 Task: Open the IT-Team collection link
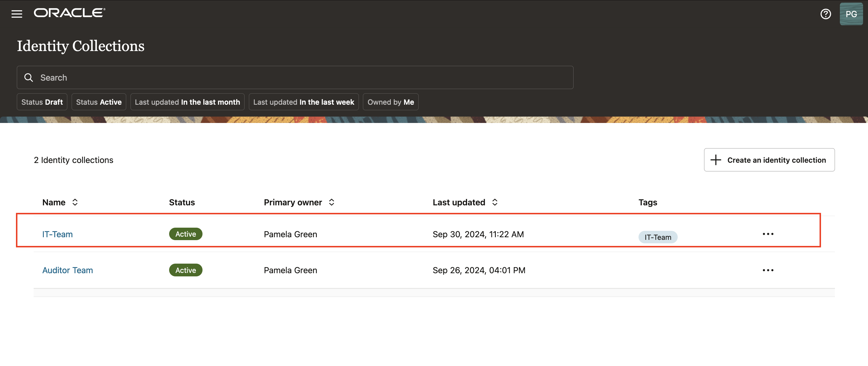point(57,234)
